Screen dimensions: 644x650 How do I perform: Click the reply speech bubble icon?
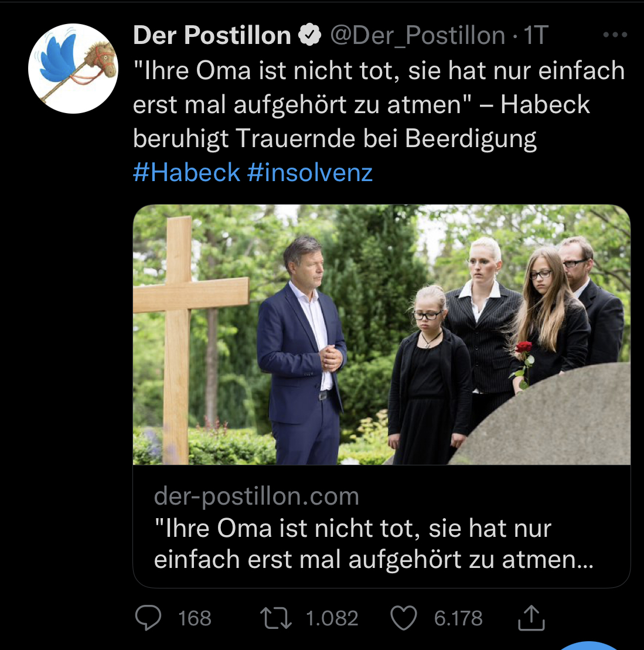(x=148, y=618)
